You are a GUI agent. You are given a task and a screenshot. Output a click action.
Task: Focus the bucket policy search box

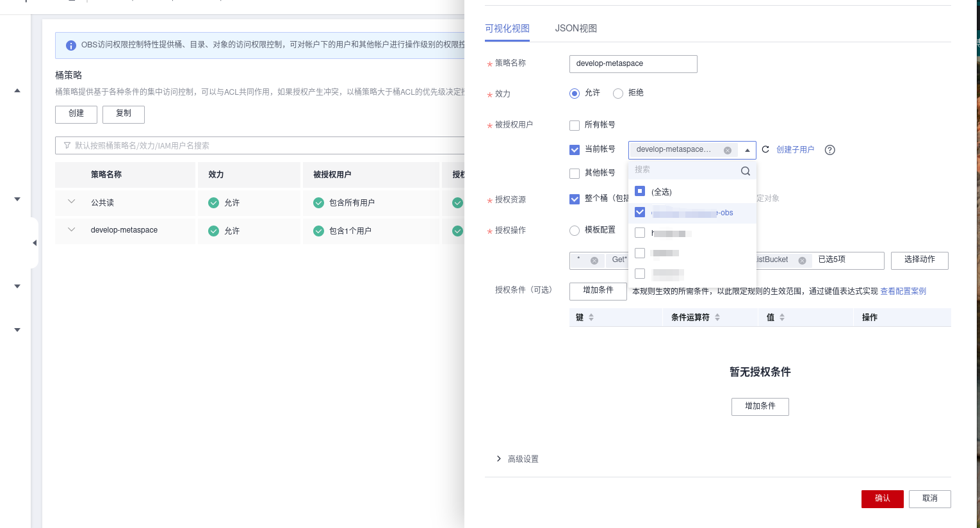tap(260, 145)
